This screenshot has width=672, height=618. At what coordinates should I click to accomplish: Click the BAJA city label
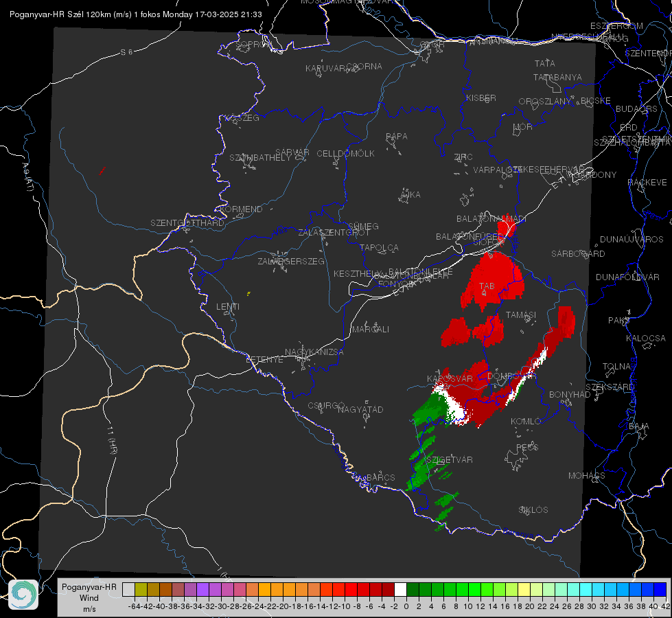pos(639,426)
